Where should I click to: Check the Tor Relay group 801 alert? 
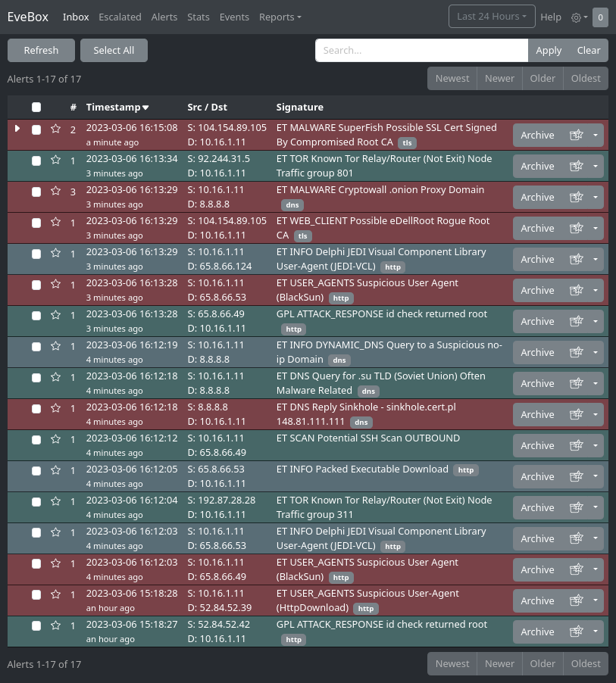[36, 161]
